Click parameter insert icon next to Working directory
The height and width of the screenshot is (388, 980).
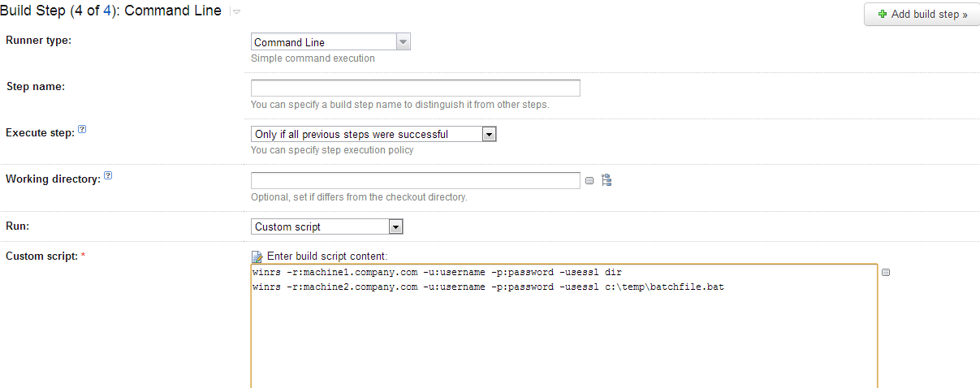[x=589, y=181]
